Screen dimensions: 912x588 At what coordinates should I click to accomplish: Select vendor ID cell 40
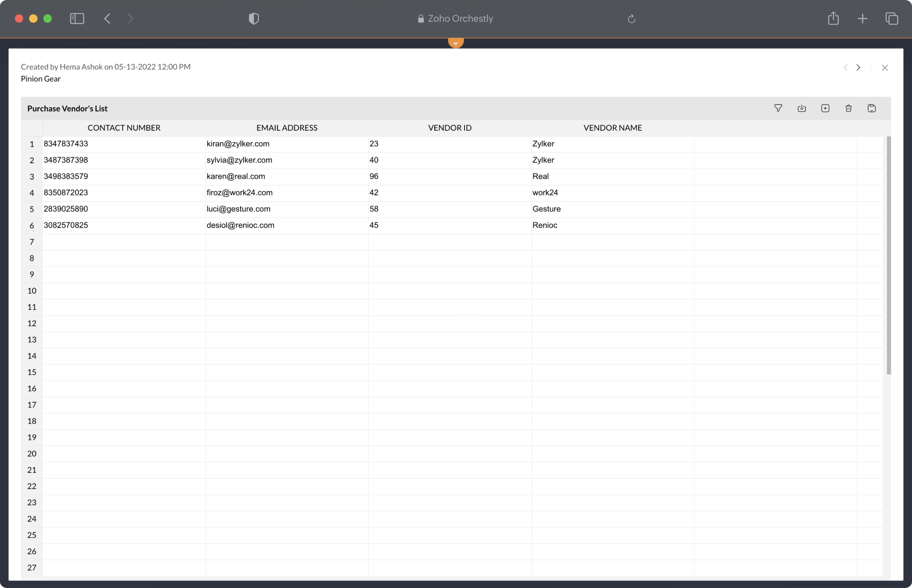450,160
